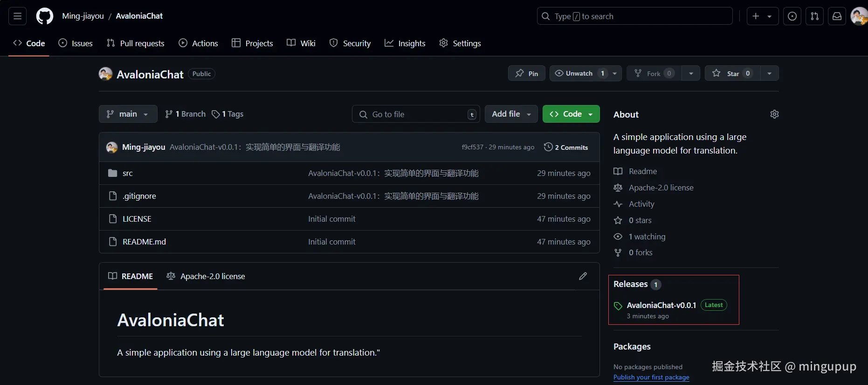
Task: Expand the Fork options dropdown arrow
Action: click(691, 73)
